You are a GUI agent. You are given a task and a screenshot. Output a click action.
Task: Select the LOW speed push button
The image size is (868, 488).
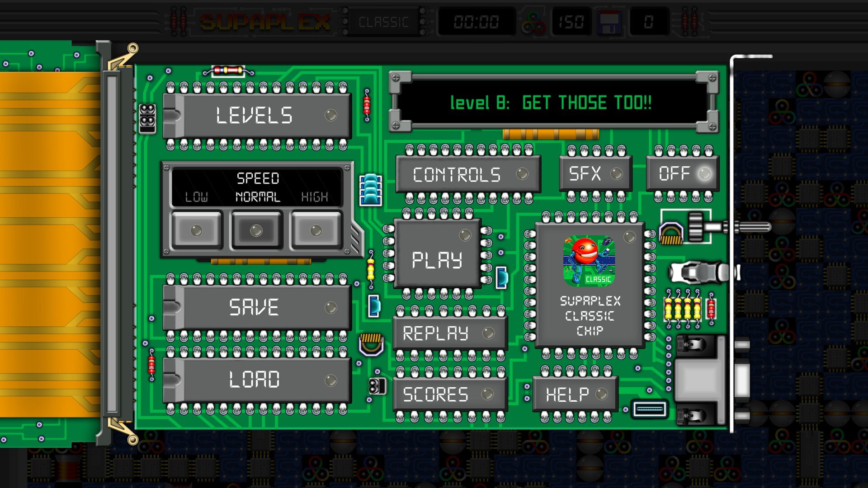point(197,230)
